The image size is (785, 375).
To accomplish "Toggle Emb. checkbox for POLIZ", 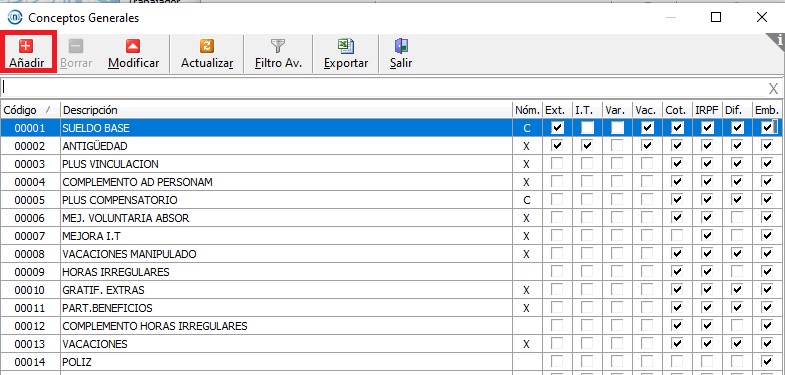I will pos(767,362).
